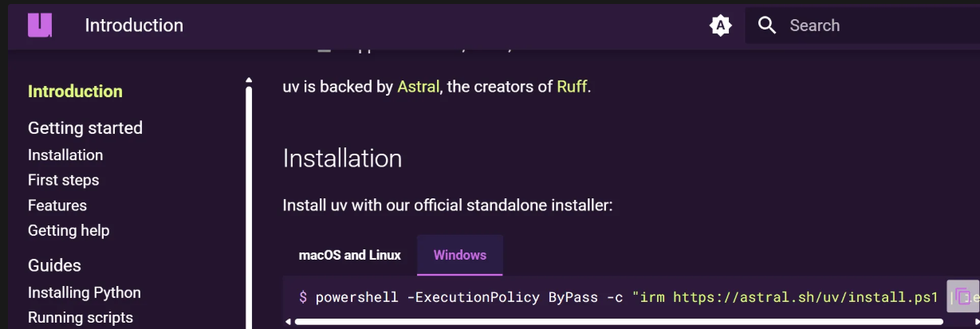Image resolution: width=980 pixels, height=329 pixels.
Task: Expand the Getting started section
Action: click(85, 127)
